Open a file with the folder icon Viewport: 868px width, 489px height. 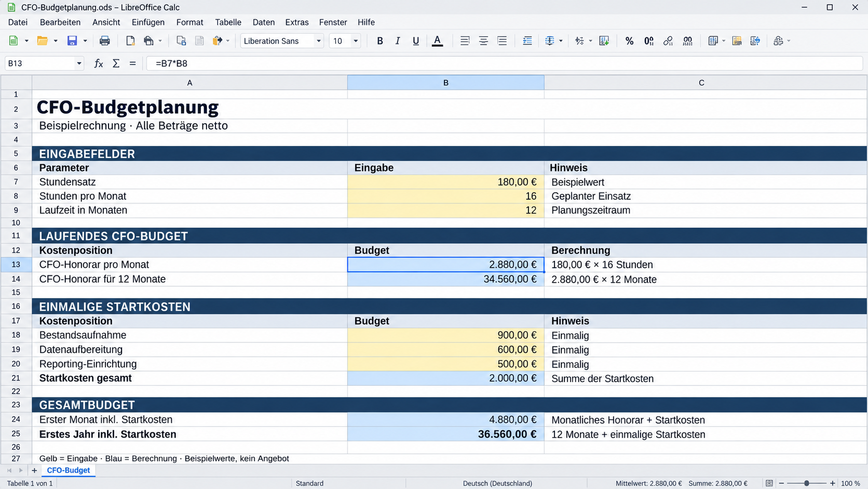point(42,41)
